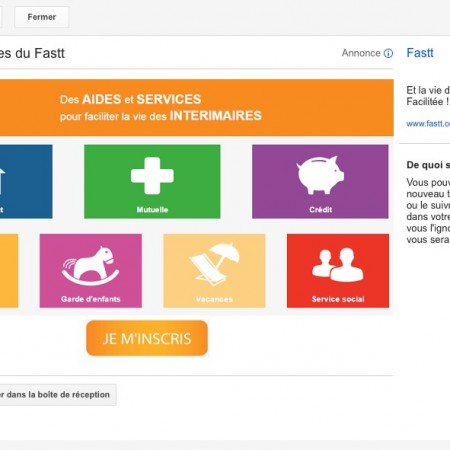Click the orange JE M'INSCRIS button

tap(147, 338)
